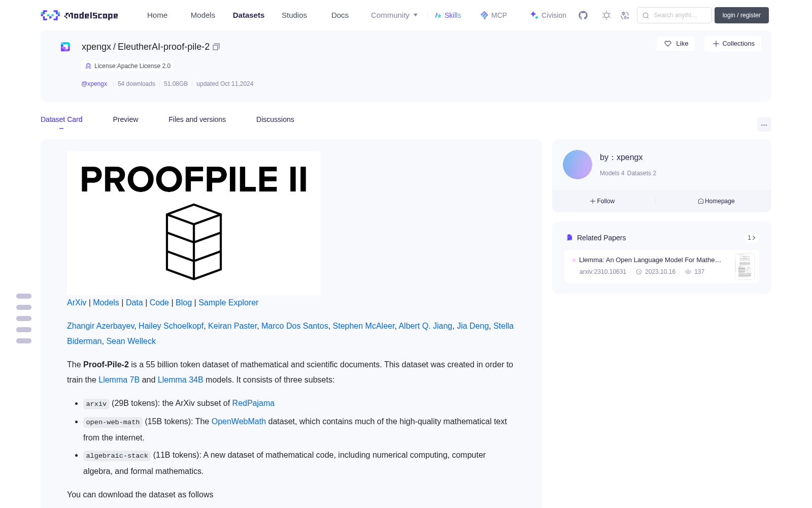Open the floating outline panel on left
This screenshot has height=508, width=812.
point(24,319)
